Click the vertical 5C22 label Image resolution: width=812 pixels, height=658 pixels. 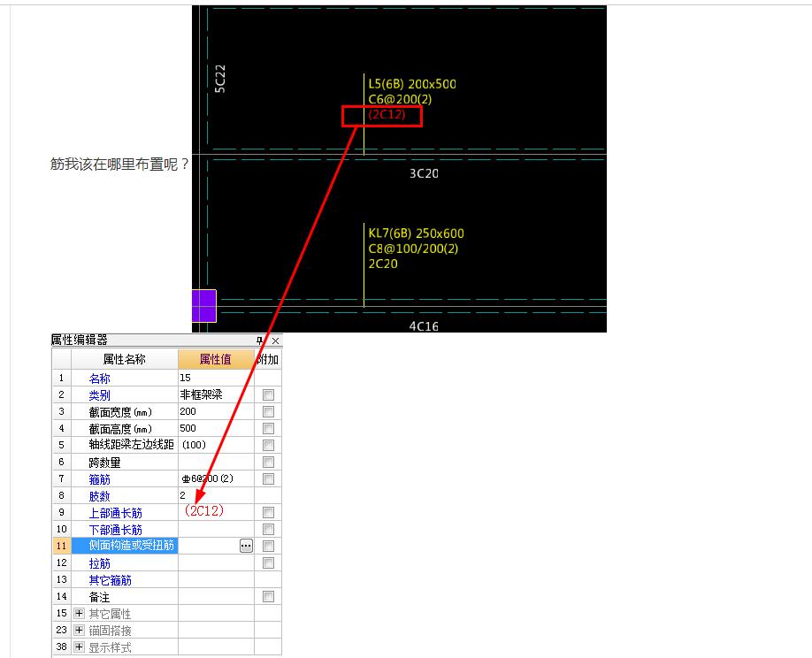220,79
